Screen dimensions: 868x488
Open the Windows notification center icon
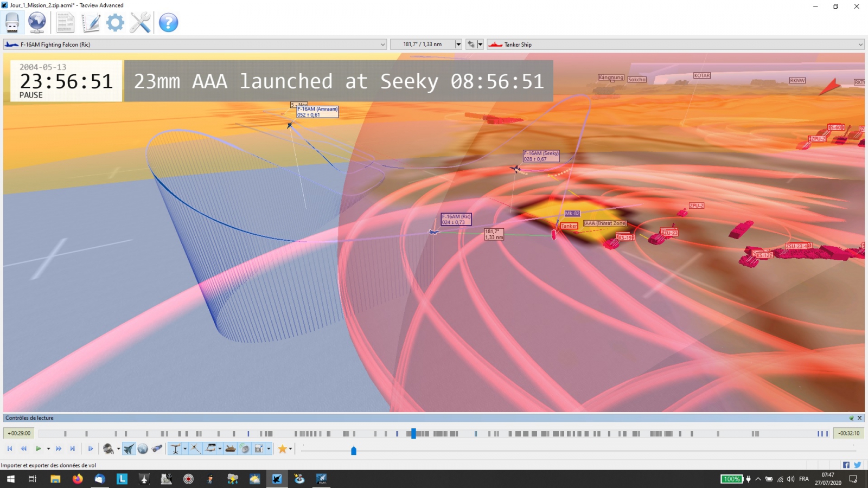coord(853,479)
